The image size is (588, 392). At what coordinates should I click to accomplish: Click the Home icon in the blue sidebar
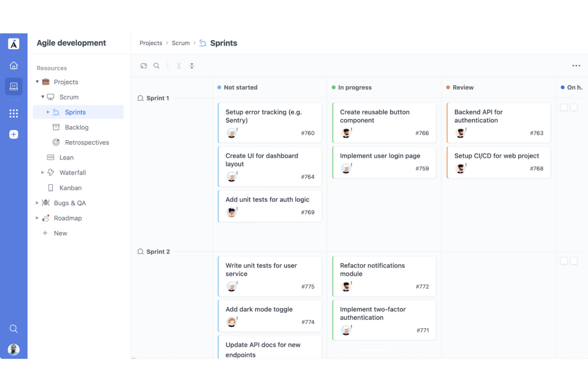coord(14,65)
